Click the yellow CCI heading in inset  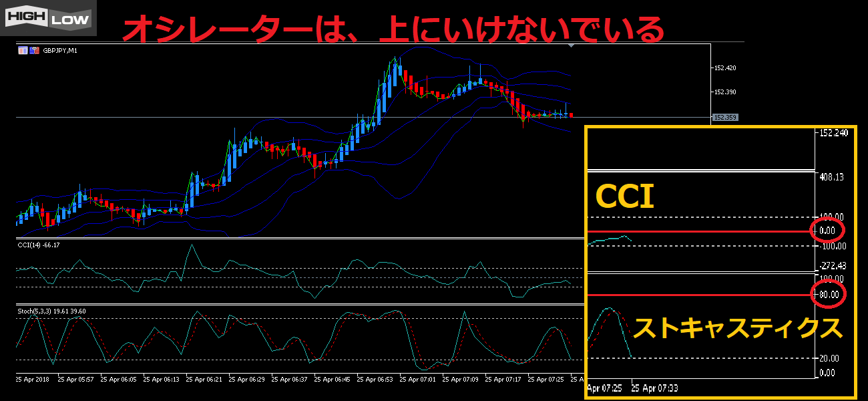pos(624,196)
